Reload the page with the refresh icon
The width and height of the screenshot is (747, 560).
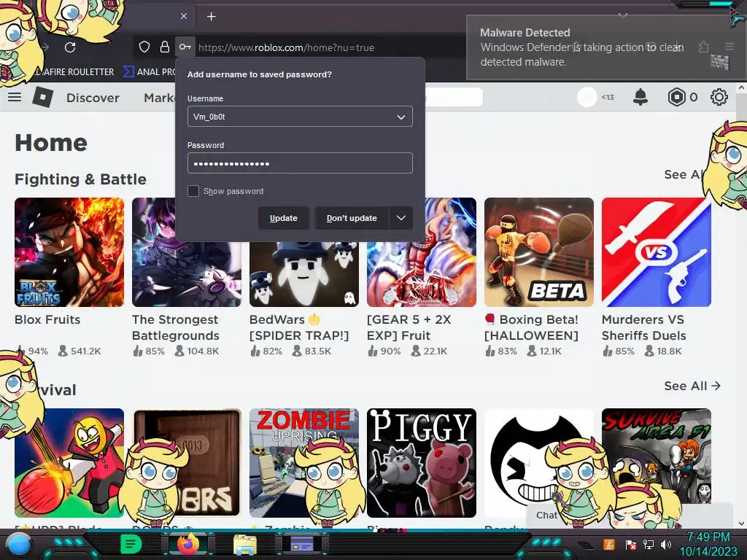point(70,47)
